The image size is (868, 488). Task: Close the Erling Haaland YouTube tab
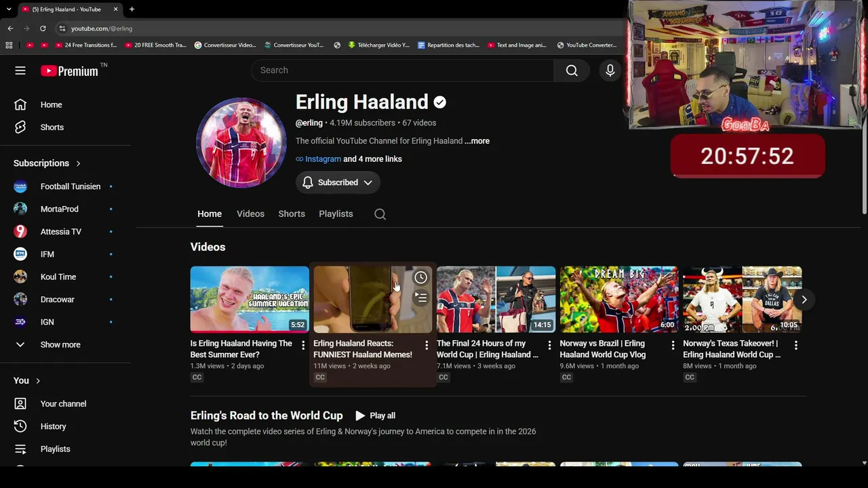[x=115, y=9]
